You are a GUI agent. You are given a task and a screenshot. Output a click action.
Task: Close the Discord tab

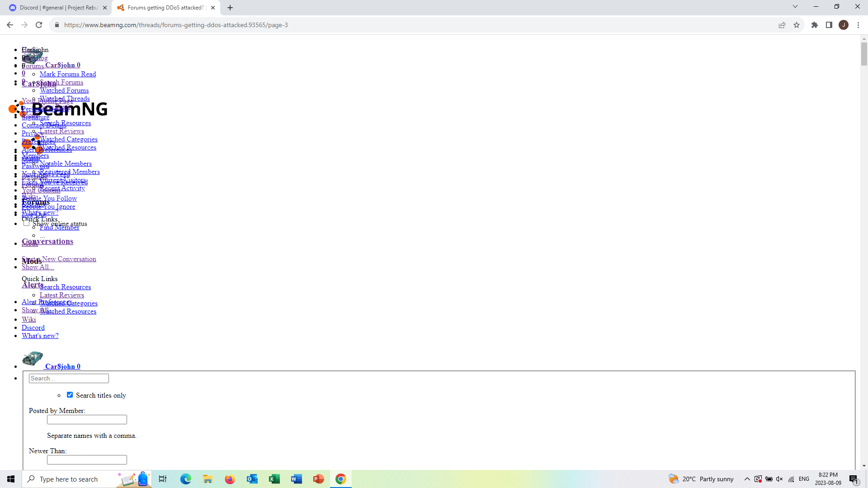(105, 8)
